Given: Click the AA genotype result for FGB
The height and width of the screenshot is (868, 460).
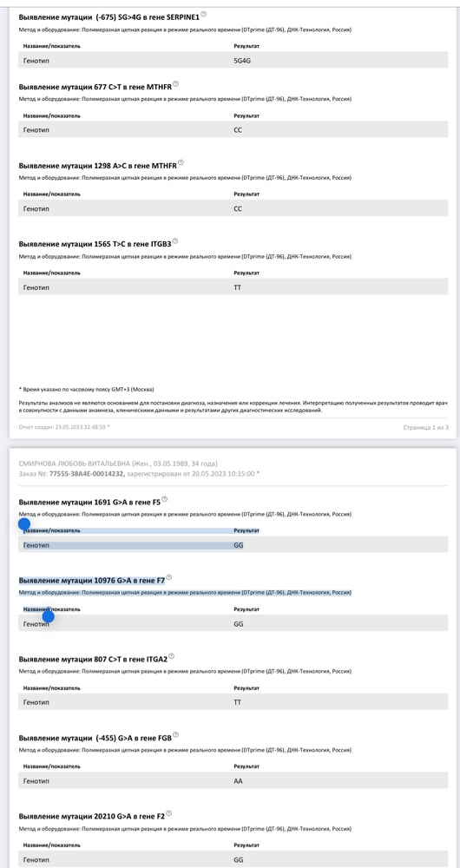Looking at the screenshot, I should [x=239, y=782].
